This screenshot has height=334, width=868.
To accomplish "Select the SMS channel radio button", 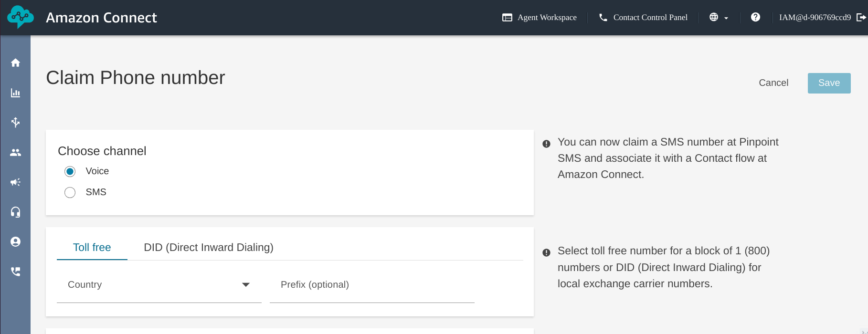I will pyautogui.click(x=70, y=192).
